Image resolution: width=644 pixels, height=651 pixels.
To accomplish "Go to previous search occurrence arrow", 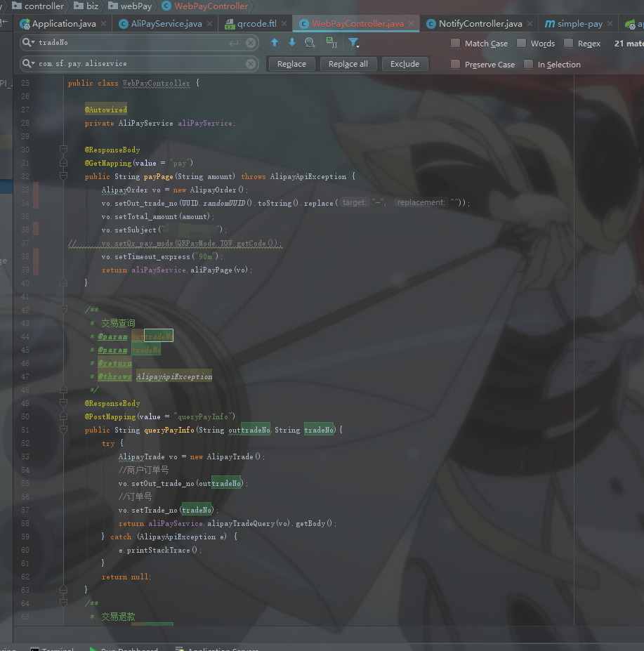I will point(275,43).
